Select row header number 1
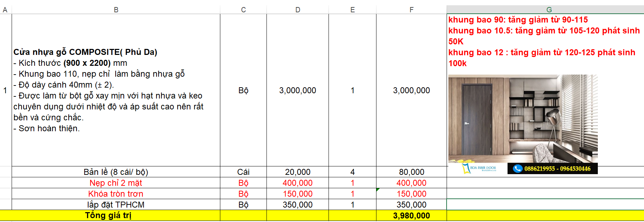The image size is (644, 222). [5, 90]
